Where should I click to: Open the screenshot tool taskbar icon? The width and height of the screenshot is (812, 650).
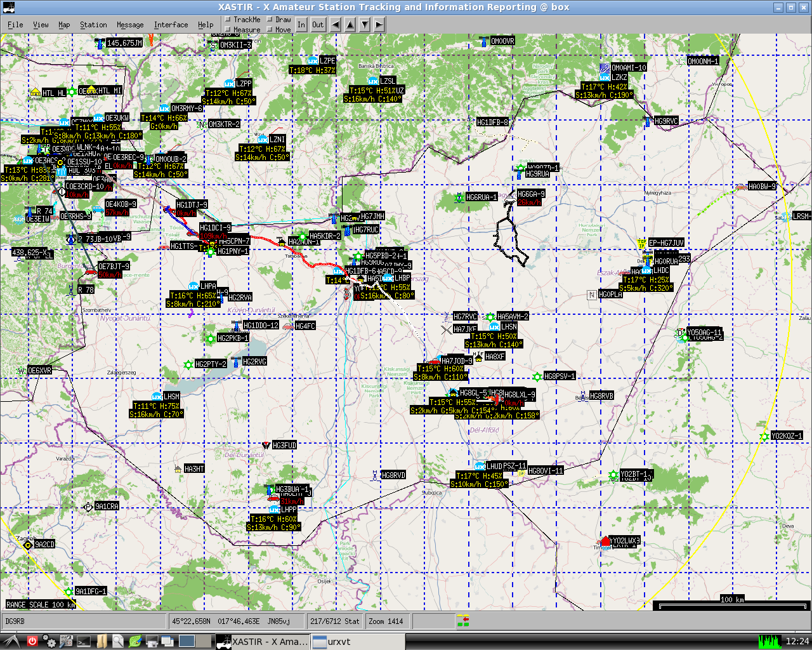point(152,641)
